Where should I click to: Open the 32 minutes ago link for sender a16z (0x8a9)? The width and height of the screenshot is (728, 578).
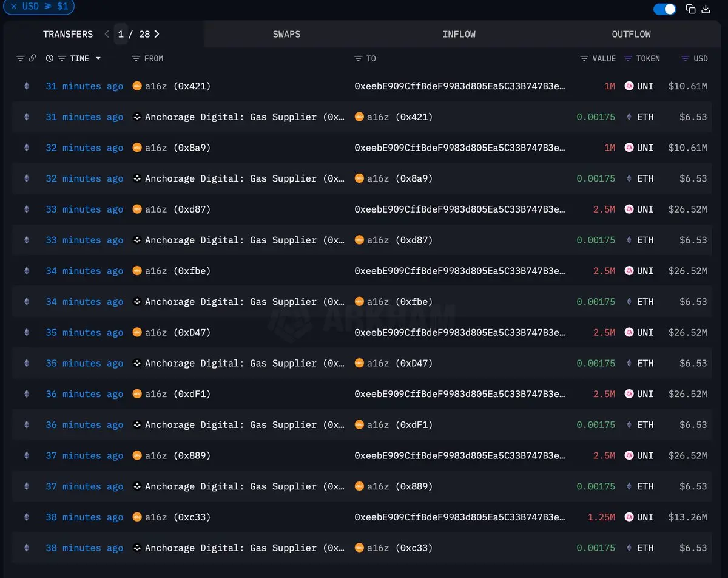[x=84, y=148]
